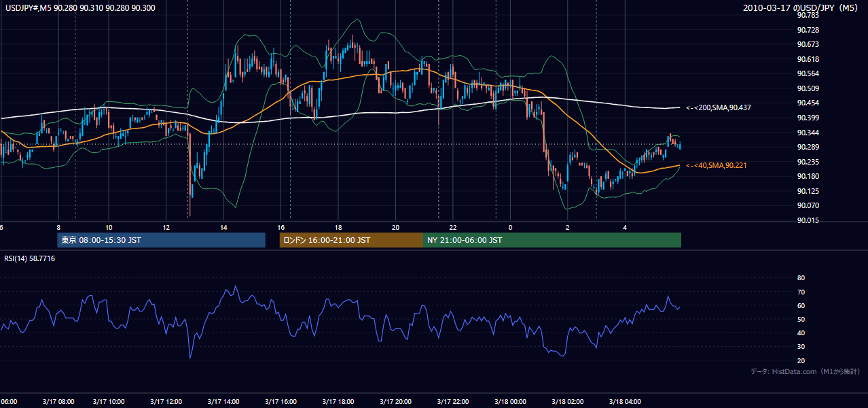Click the chart title '2010-03-17 のUSD/JPY (M5)'
The width and height of the screenshot is (868, 408).
point(801,7)
